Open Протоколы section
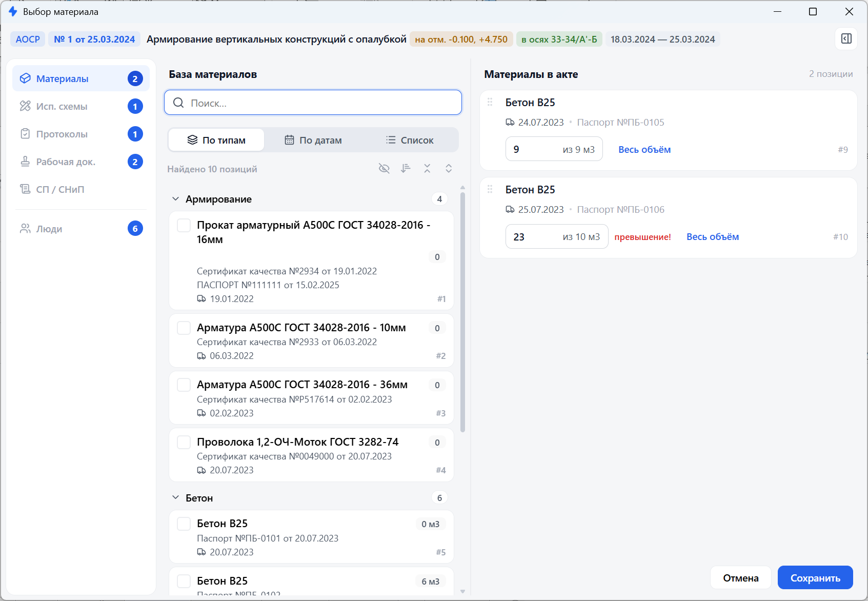Image resolution: width=868 pixels, height=601 pixels. tap(81, 134)
